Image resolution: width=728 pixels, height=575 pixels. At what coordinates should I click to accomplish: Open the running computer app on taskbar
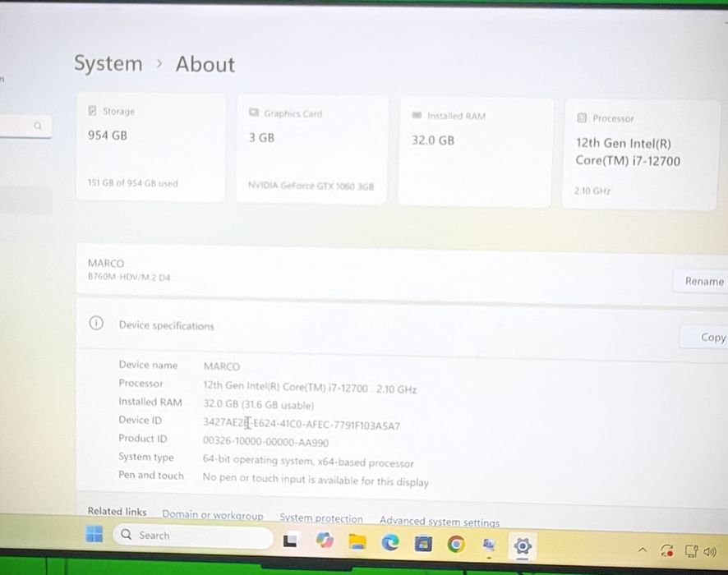click(x=488, y=545)
